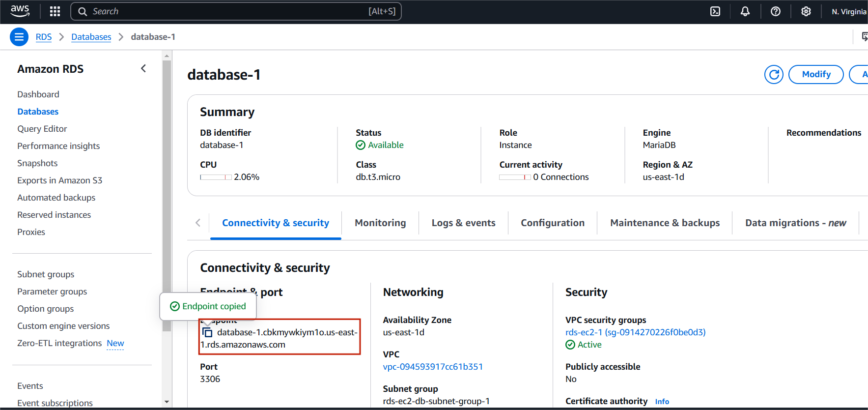This screenshot has height=410, width=868.
Task: Click the AWS logo home icon
Action: click(20, 11)
